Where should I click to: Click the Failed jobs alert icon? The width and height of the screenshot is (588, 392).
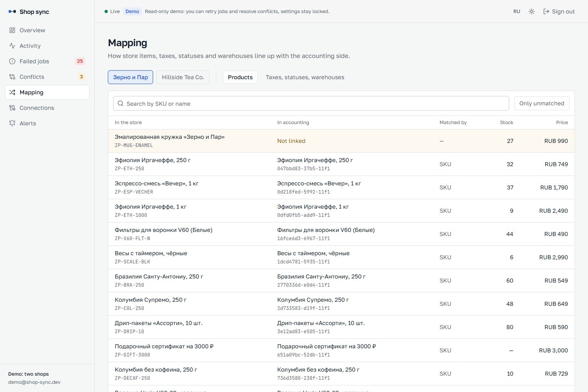pos(12,61)
